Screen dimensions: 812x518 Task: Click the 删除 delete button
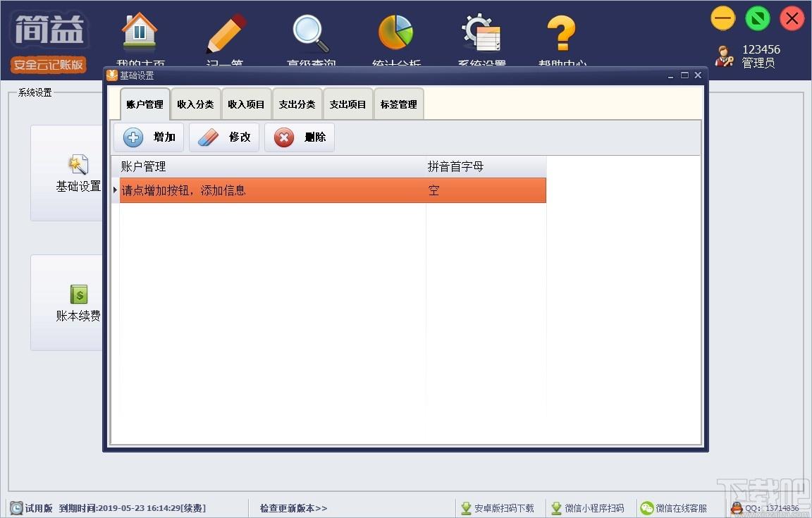pos(300,137)
